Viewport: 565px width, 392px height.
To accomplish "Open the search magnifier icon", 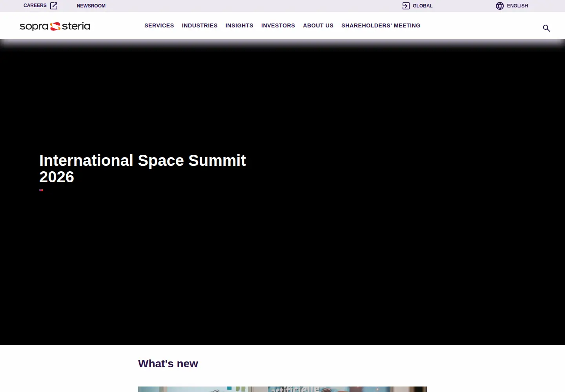I will (x=546, y=28).
